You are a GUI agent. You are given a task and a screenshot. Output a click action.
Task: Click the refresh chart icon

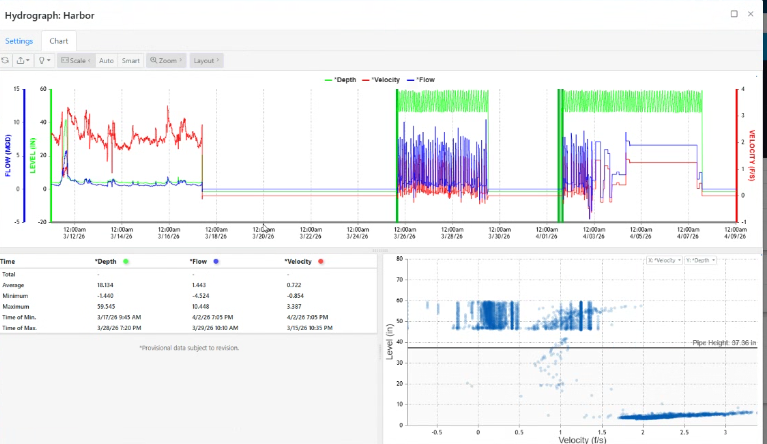[x=6, y=61]
